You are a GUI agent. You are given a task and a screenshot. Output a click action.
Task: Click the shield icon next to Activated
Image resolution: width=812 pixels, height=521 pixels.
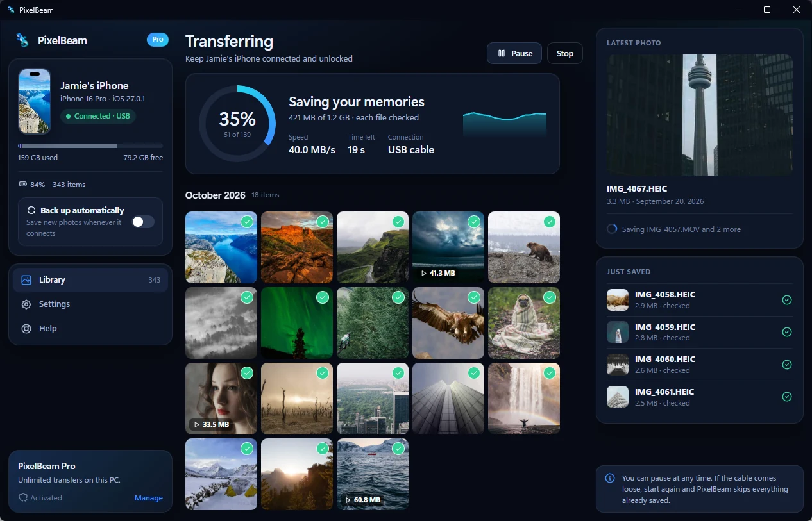click(22, 498)
